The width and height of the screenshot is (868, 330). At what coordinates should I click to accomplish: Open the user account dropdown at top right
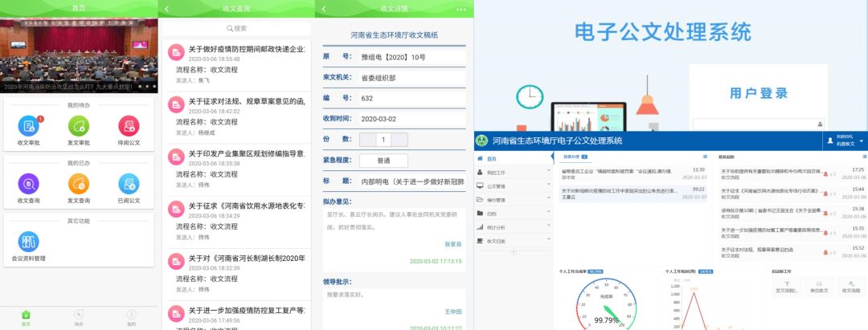pos(845,141)
